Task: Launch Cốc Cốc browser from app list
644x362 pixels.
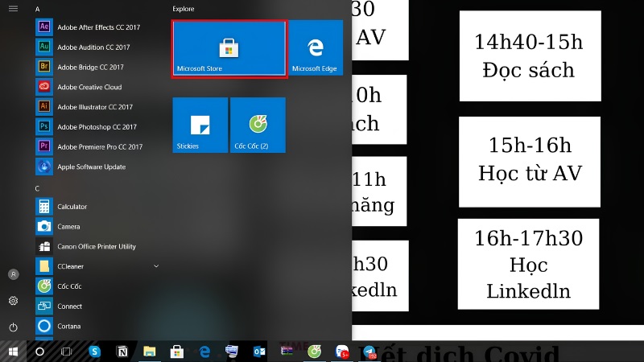Action: click(97, 286)
